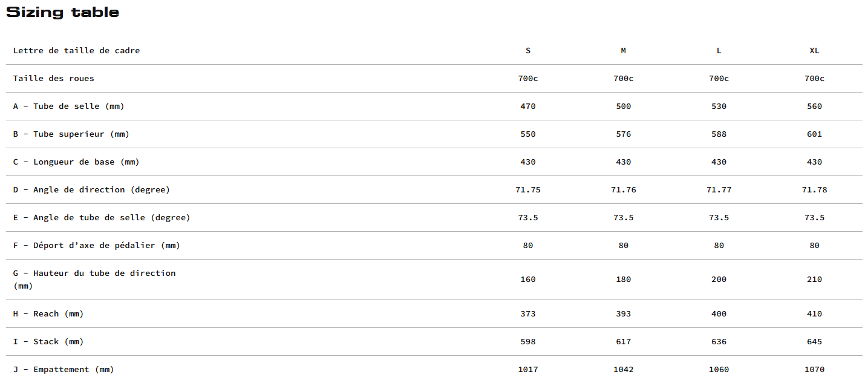Click the E - Angle de tube de selle label
The image size is (868, 383).
pos(102,218)
